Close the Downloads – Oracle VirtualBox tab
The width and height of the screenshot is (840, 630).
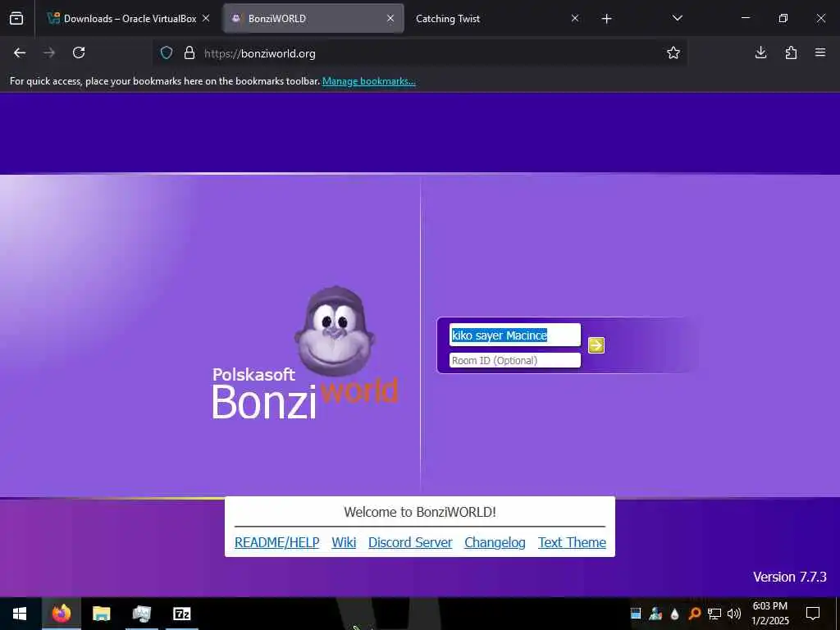tap(206, 18)
